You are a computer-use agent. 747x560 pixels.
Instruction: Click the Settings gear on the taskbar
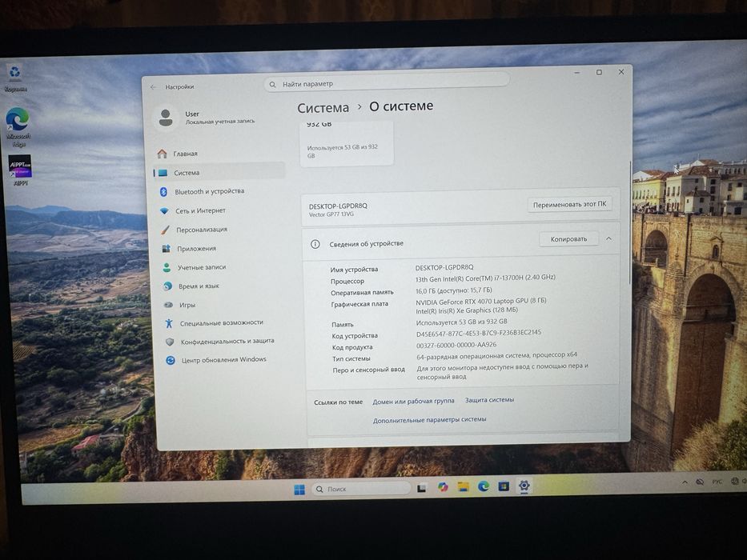pyautogui.click(x=524, y=486)
